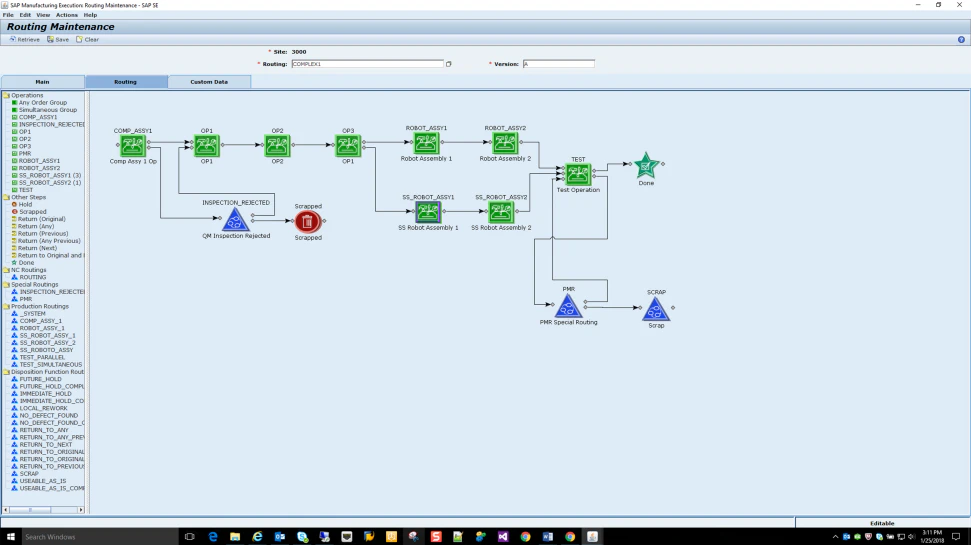Select the SCRAP routing triangle node
The image size is (971, 545).
[x=656, y=309]
